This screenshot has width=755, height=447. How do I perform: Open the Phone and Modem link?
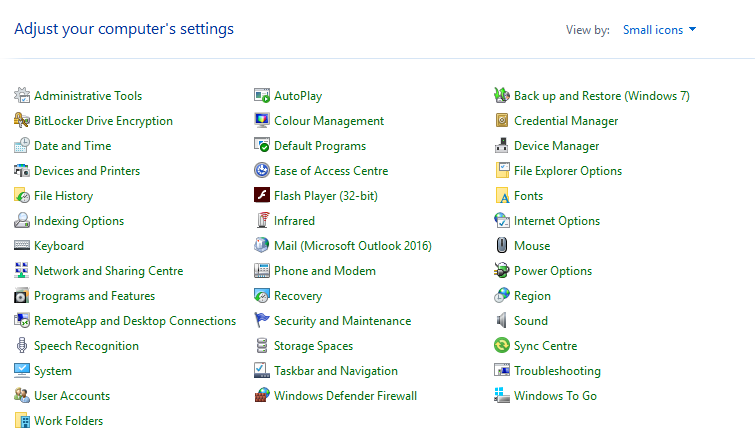click(x=325, y=271)
